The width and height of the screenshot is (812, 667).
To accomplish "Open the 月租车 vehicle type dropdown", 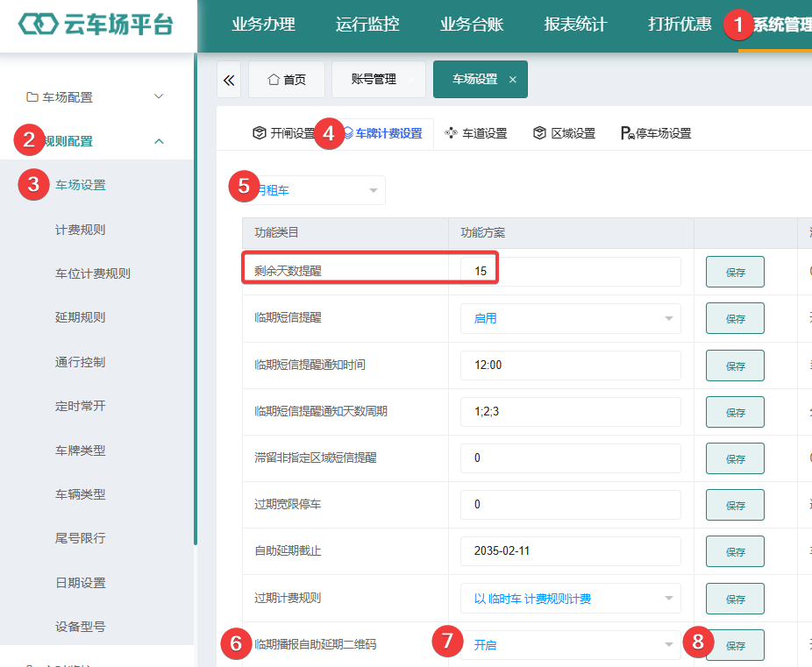I will click(314, 190).
